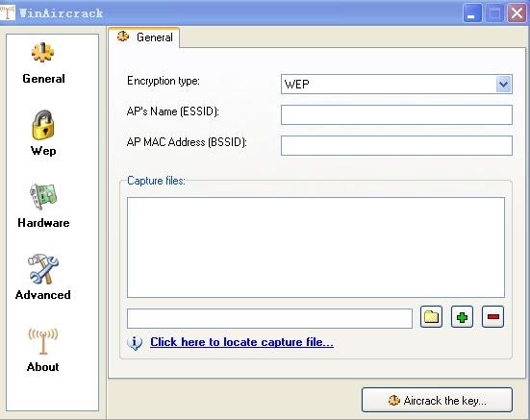530x420 pixels.
Task: Click the capture file path text box
Action: pyautogui.click(x=269, y=318)
